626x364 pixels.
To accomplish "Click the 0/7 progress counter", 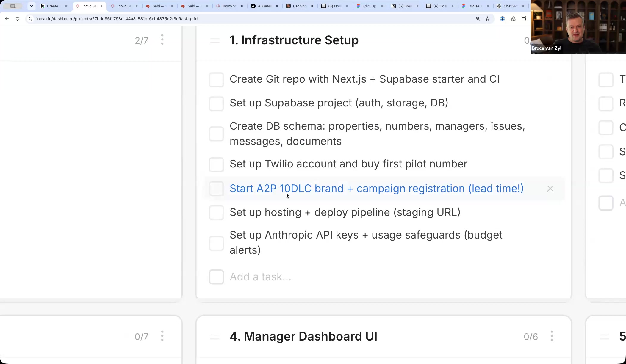I will pyautogui.click(x=142, y=337).
